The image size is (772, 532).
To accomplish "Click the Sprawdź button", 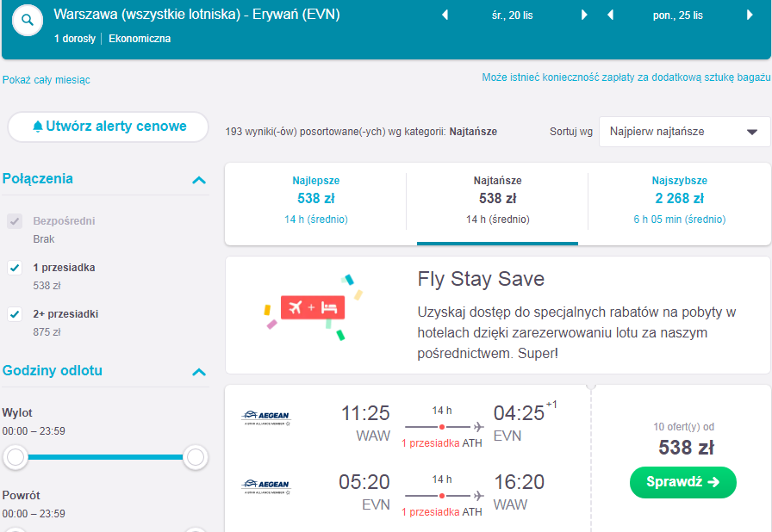I will click(x=683, y=482).
